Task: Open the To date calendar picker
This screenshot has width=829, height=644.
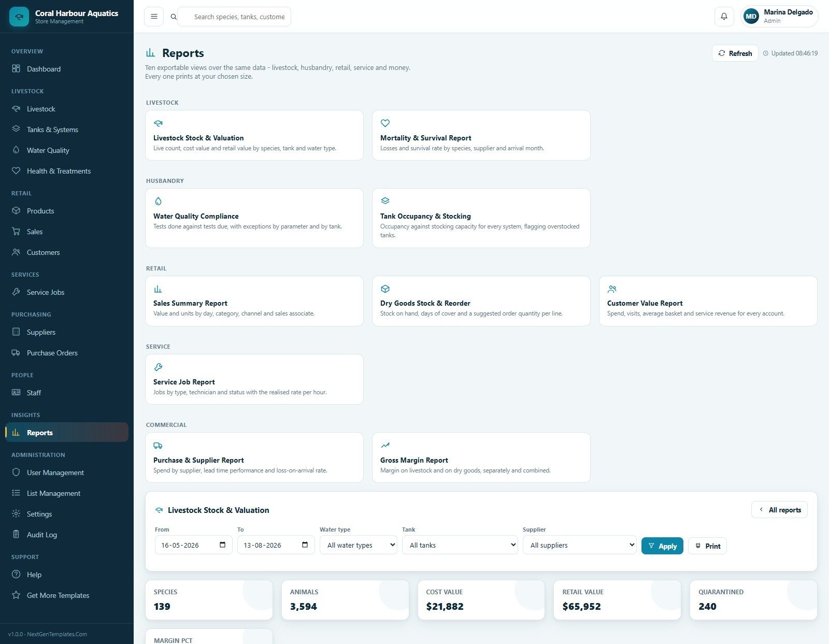Action: point(305,545)
